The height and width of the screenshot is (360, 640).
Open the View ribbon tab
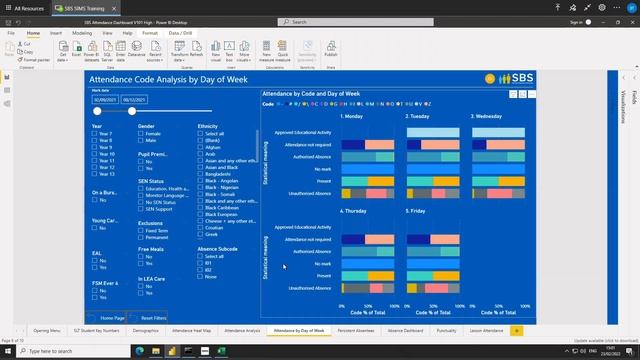(107, 33)
